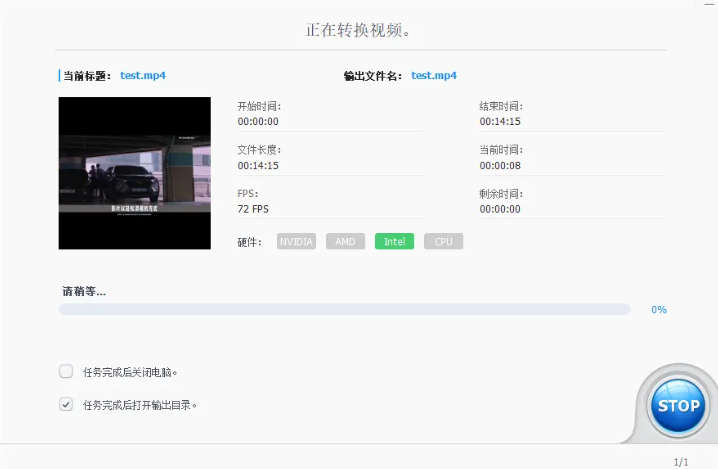Click the 请稍等... status text
Viewport: 718px width, 469px height.
click(84, 291)
